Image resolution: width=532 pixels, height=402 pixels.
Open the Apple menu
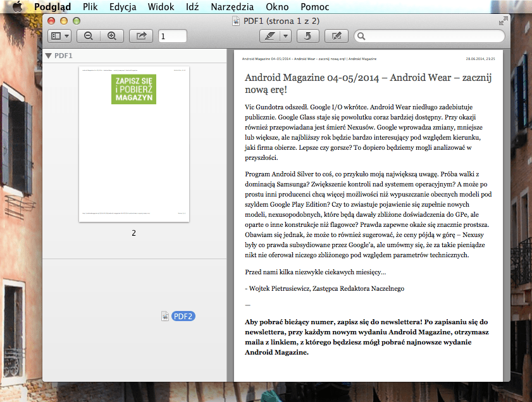click(17, 6)
